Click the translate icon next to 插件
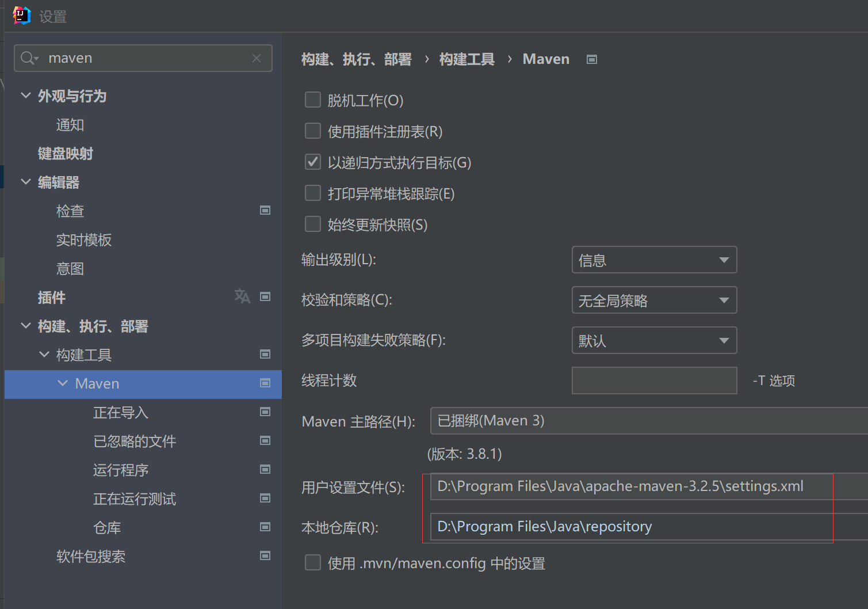The height and width of the screenshot is (609, 868). [242, 296]
